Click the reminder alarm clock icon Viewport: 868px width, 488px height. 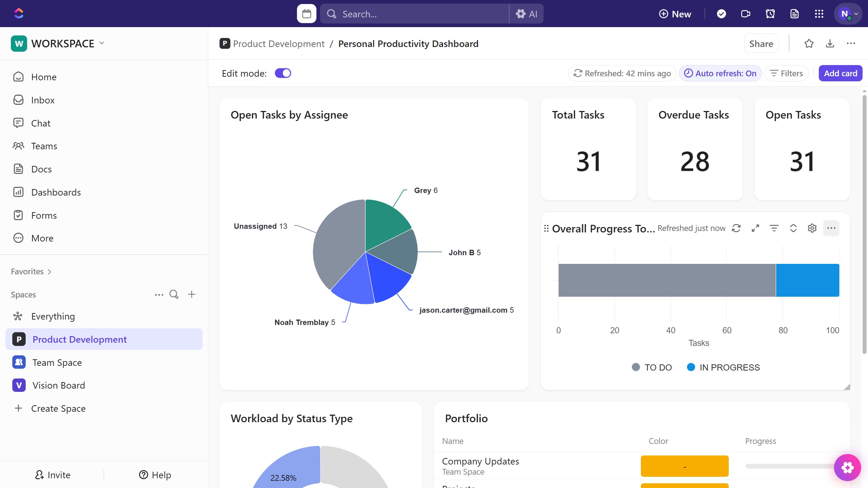pos(770,14)
